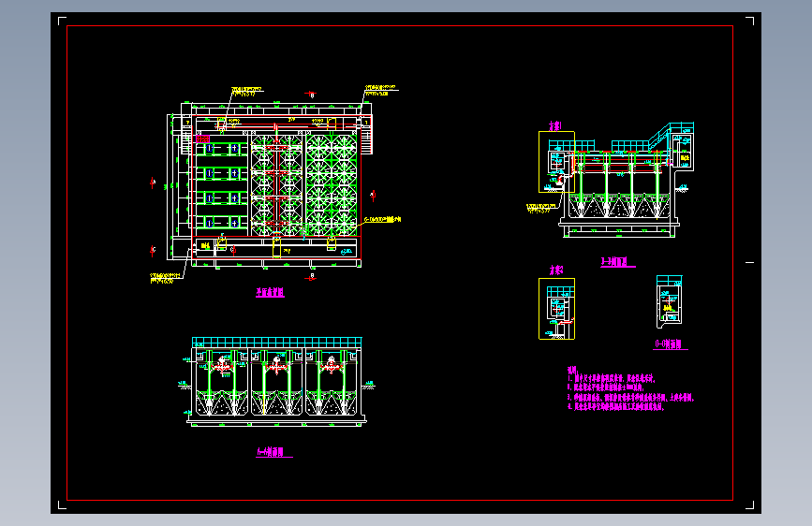Click the magenta C-C section title
The height and width of the screenshot is (526, 812).
(x=670, y=344)
